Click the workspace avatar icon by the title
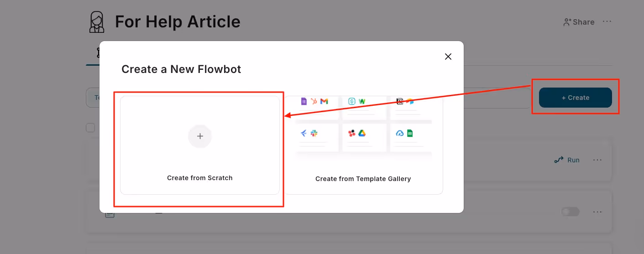The height and width of the screenshot is (254, 644). (x=96, y=22)
